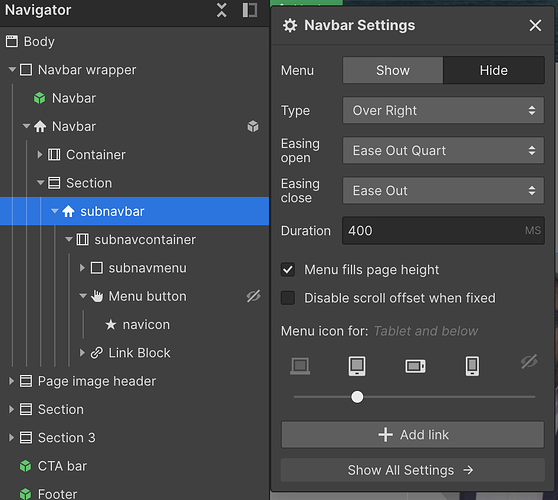
Task: Click component cube icon beside Navbar
Action: click(253, 126)
